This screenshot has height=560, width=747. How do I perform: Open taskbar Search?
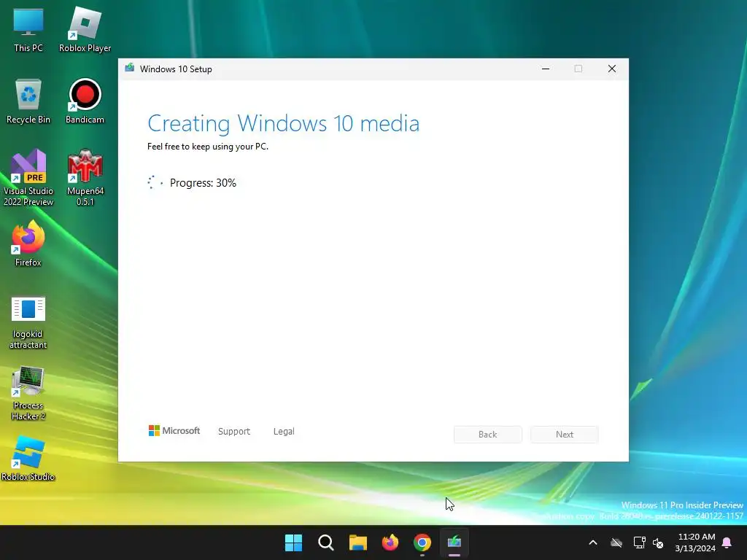(326, 542)
